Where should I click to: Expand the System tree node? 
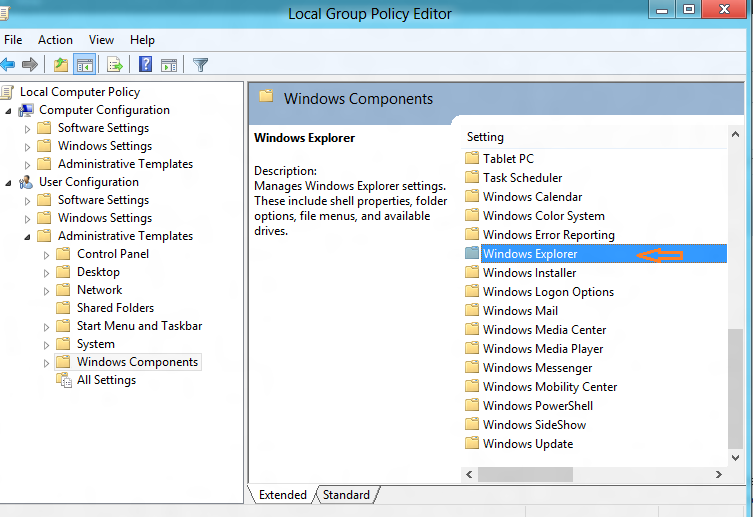click(46, 345)
